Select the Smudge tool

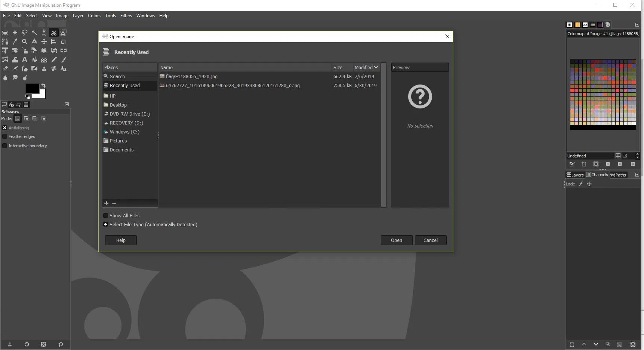(15, 78)
